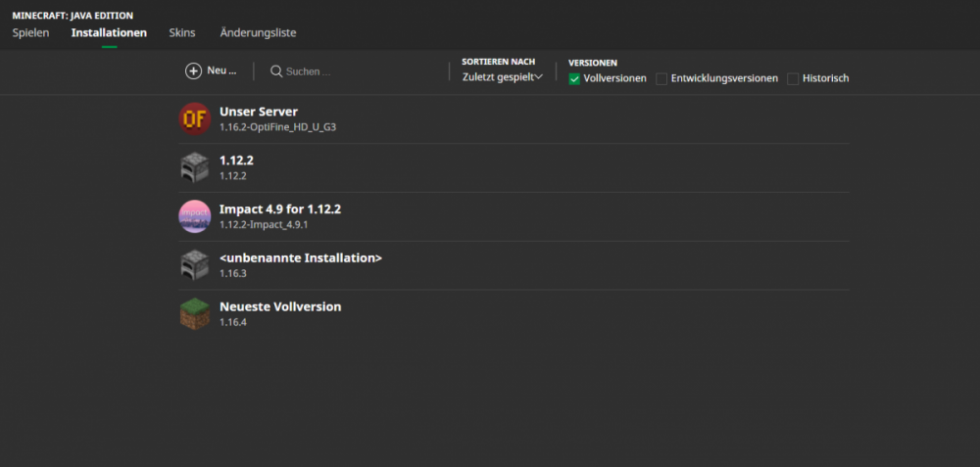
Task: Uncheck the Vollversionen checkbox
Action: [x=575, y=78]
